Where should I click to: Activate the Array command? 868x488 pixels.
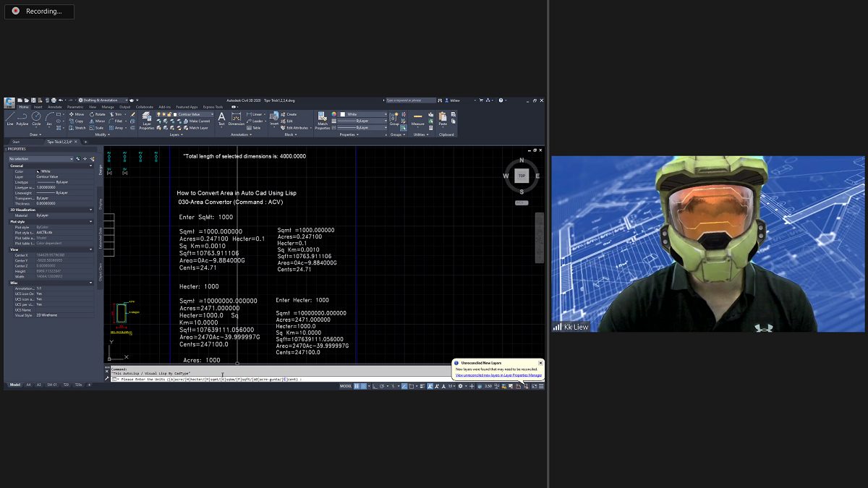pos(116,128)
